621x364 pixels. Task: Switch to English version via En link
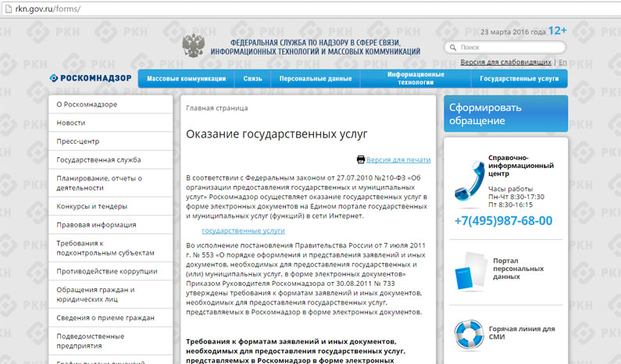pyautogui.click(x=562, y=62)
